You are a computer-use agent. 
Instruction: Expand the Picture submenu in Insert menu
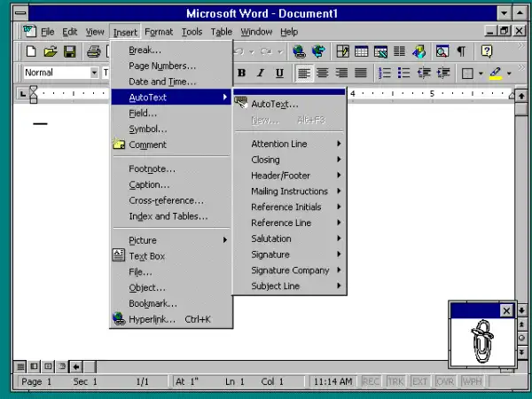[x=170, y=240]
